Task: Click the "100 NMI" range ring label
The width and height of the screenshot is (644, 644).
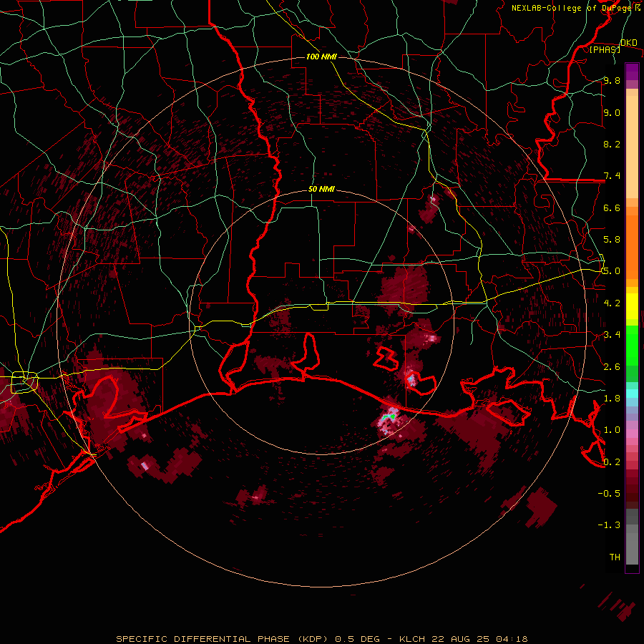Action: [x=321, y=57]
